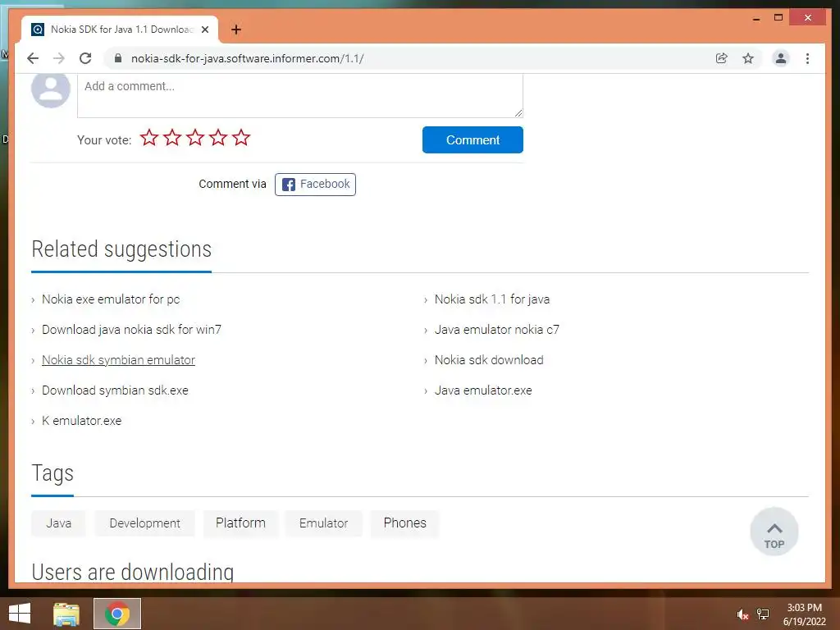
Task: Click the muted volume tray icon
Action: [x=742, y=614]
